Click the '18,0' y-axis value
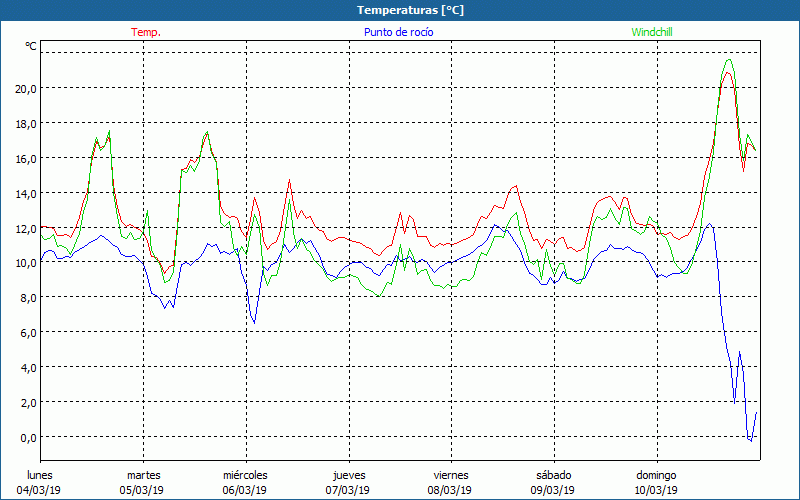Screen dimensions: 800x500 [x=26, y=123]
